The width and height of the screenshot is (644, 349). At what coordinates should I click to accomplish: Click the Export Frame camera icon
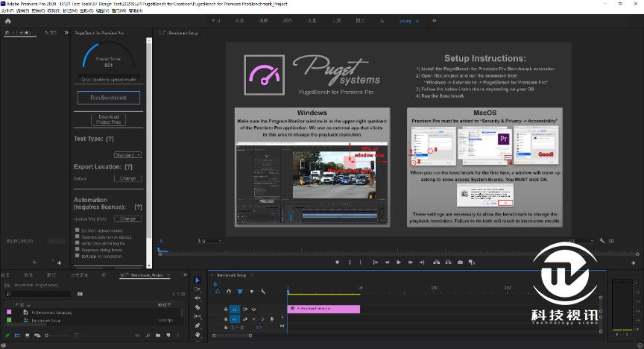pos(461,262)
